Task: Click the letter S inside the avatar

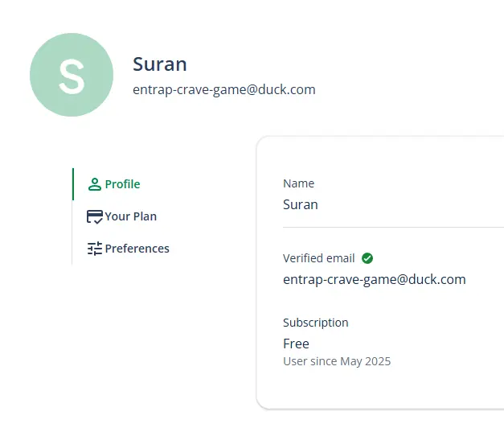Action: point(72,76)
